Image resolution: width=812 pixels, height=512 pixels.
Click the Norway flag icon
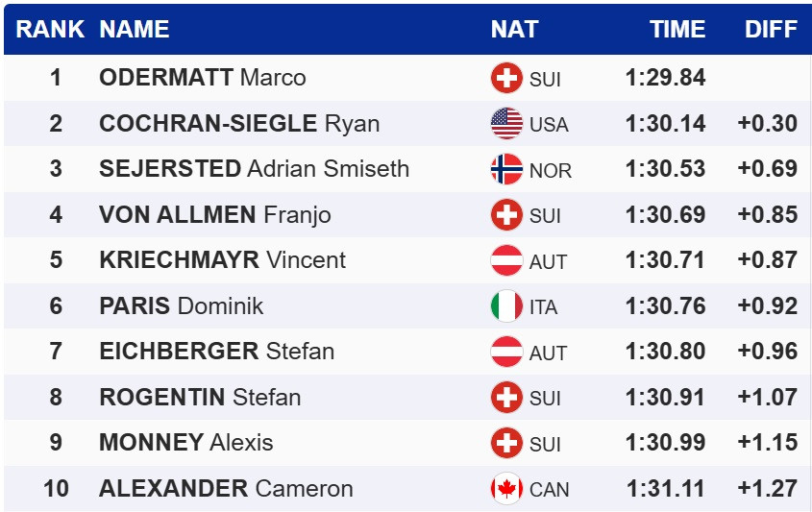[506, 169]
